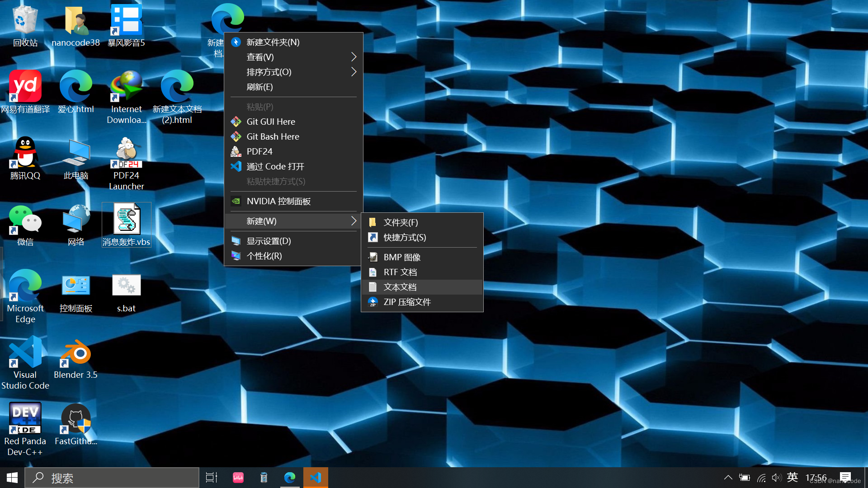Open the notification center icon

click(845, 478)
